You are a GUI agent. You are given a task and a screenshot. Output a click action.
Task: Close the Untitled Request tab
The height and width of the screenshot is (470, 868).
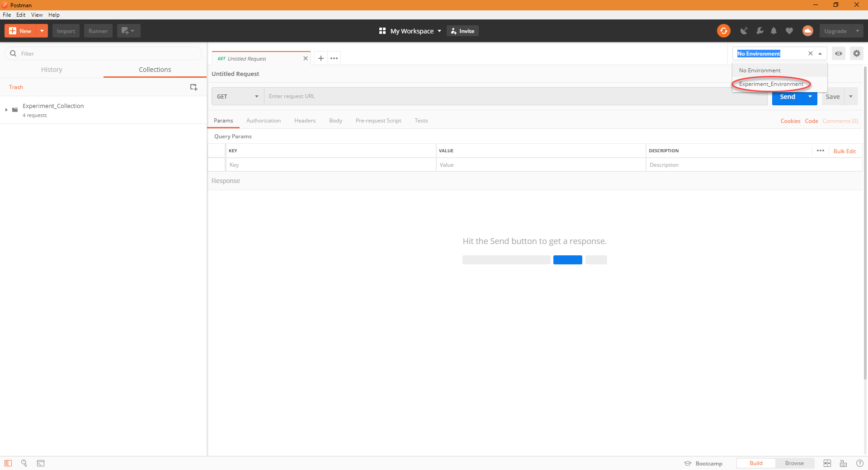click(306, 58)
